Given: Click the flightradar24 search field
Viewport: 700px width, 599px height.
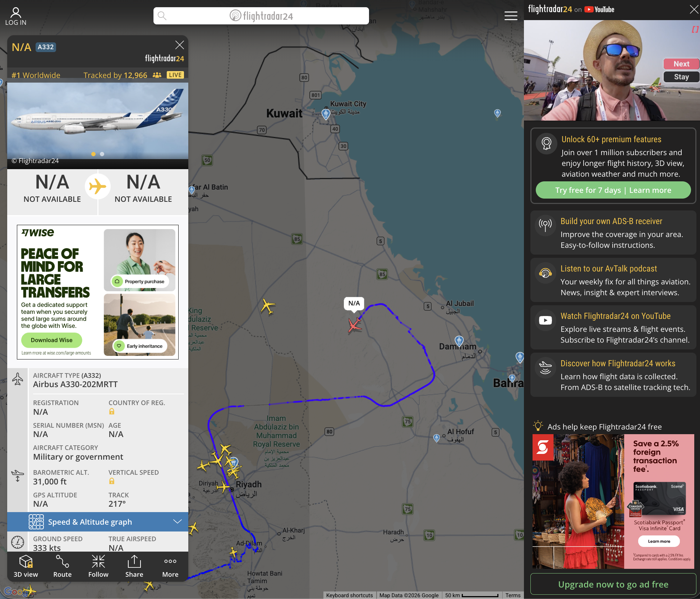Looking at the screenshot, I should point(261,16).
